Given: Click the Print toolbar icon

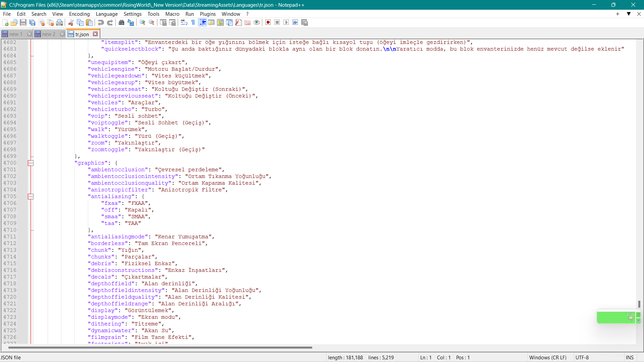Looking at the screenshot, I should (60, 22).
